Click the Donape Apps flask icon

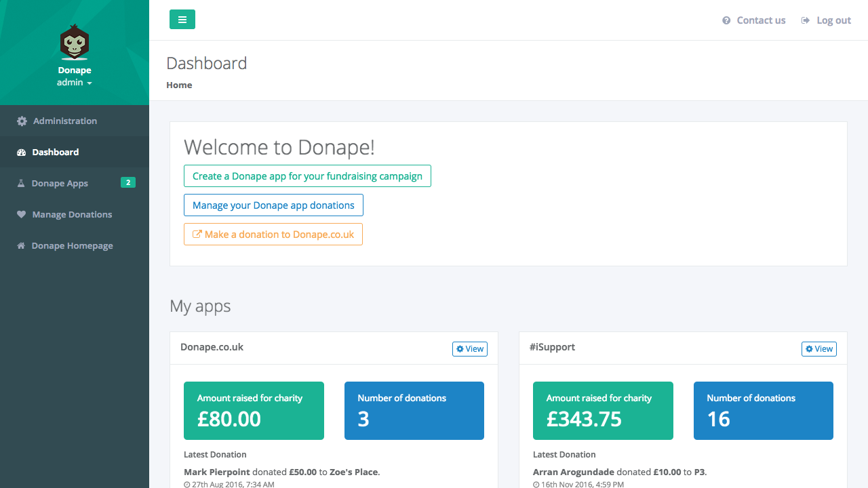coord(21,183)
